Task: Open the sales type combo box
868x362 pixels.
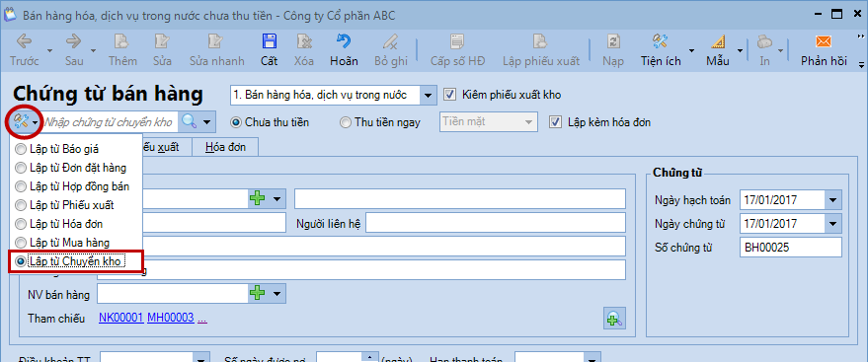Action: click(428, 95)
